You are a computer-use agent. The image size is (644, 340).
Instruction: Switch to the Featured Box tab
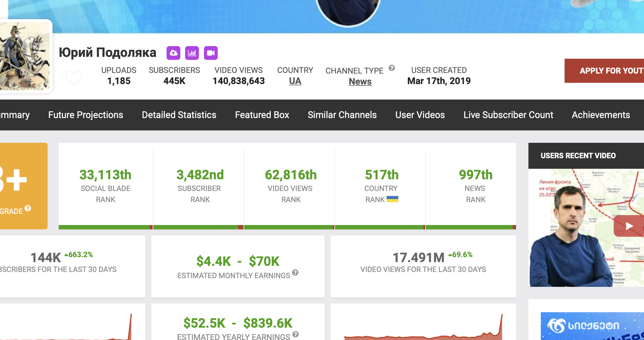(x=262, y=115)
